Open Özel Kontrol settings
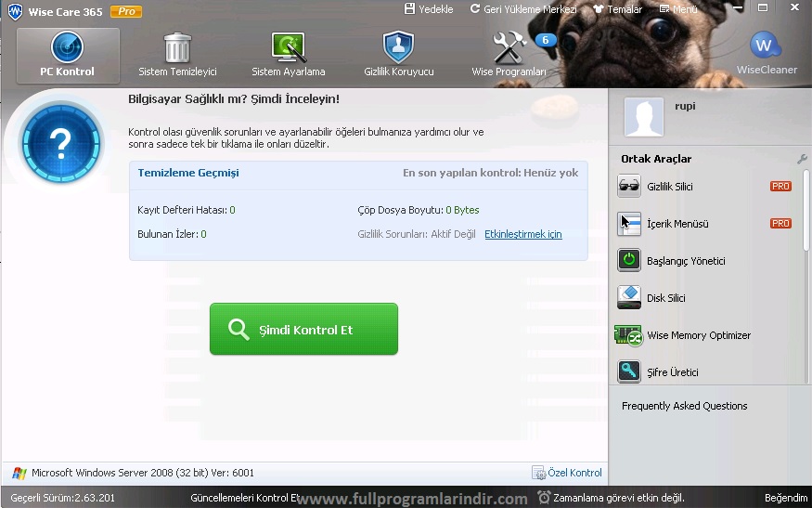812x508 pixels. [567, 473]
